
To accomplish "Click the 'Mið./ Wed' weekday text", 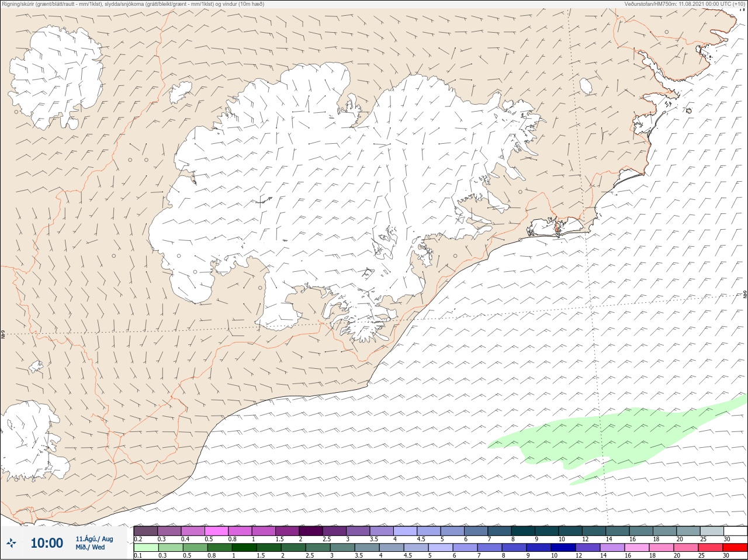I will 90,547.
